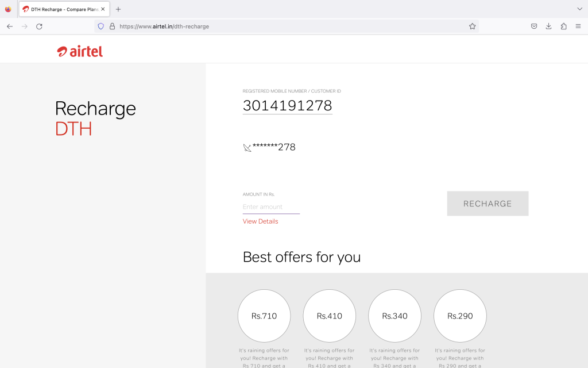Click the 'AMOUNT IN Rs.' label

coord(259,194)
